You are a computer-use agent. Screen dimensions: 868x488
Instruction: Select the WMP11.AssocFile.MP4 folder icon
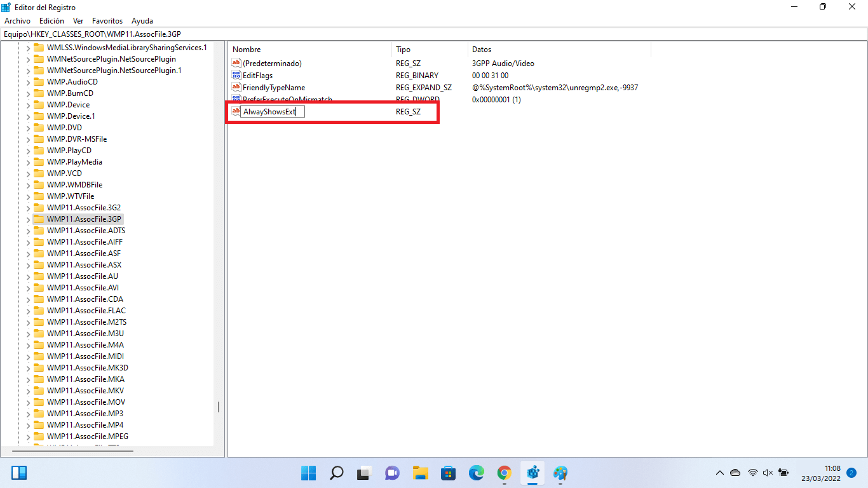(x=39, y=425)
